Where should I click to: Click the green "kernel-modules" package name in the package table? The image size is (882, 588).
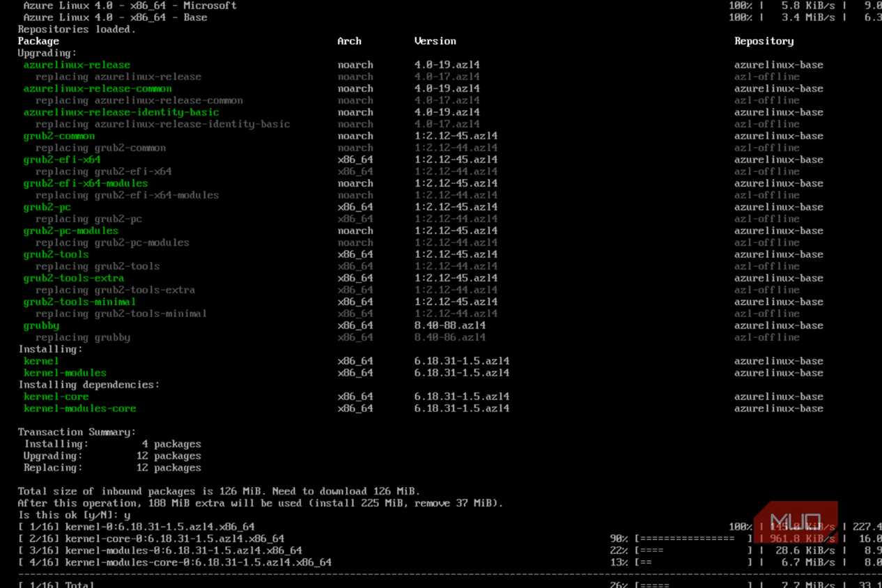65,373
